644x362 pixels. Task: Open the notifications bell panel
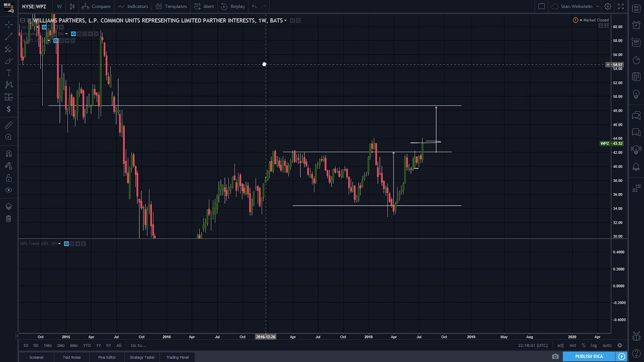click(x=636, y=167)
